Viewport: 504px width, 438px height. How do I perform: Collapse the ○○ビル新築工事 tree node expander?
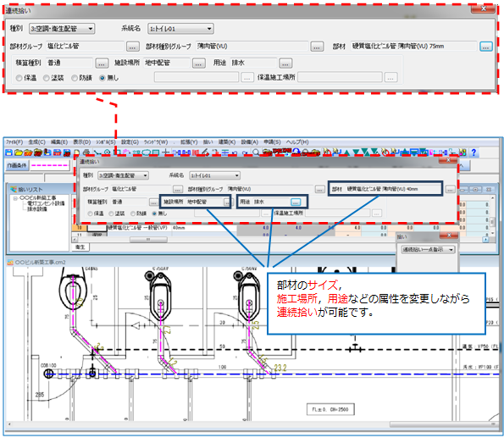coord(15,198)
